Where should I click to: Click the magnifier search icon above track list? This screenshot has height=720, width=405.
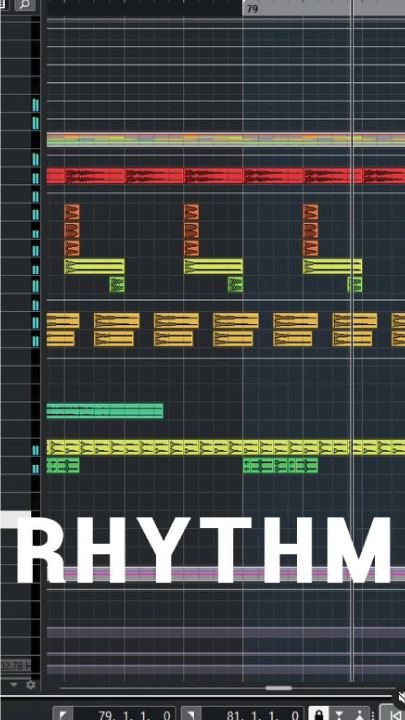25,5
